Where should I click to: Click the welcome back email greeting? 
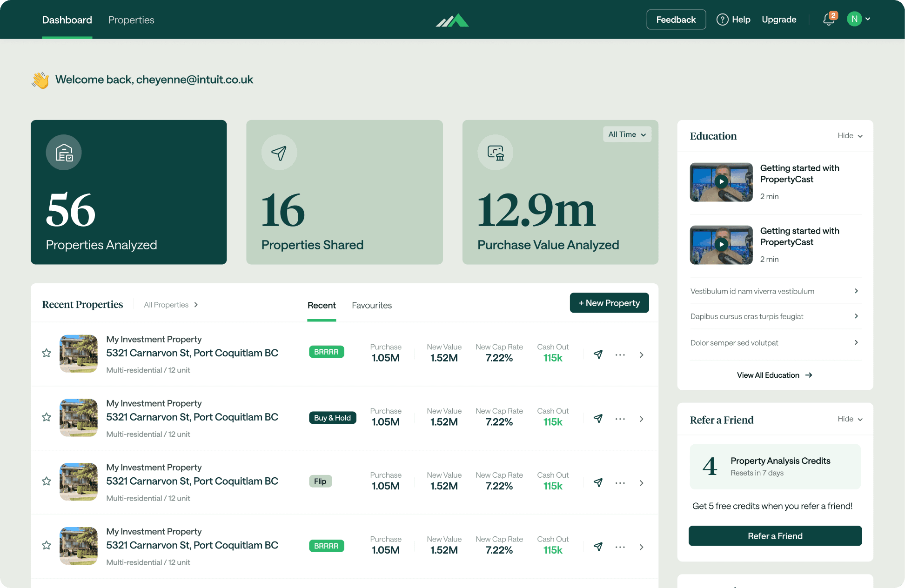tap(154, 80)
